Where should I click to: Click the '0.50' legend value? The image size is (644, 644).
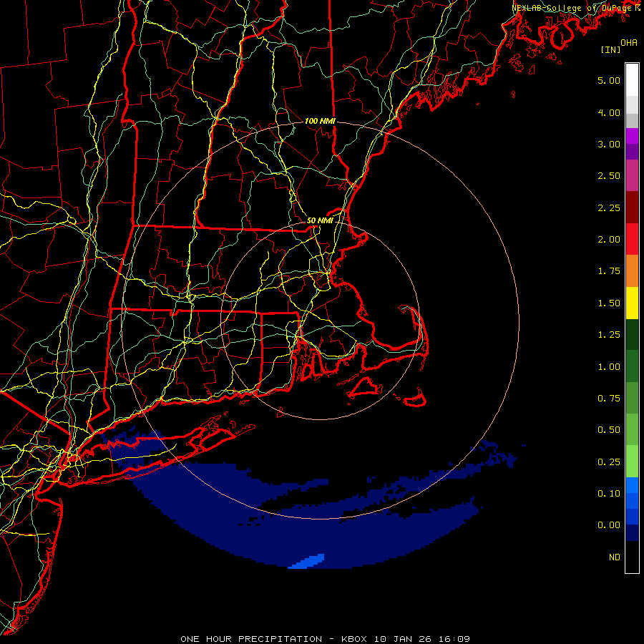pyautogui.click(x=609, y=430)
